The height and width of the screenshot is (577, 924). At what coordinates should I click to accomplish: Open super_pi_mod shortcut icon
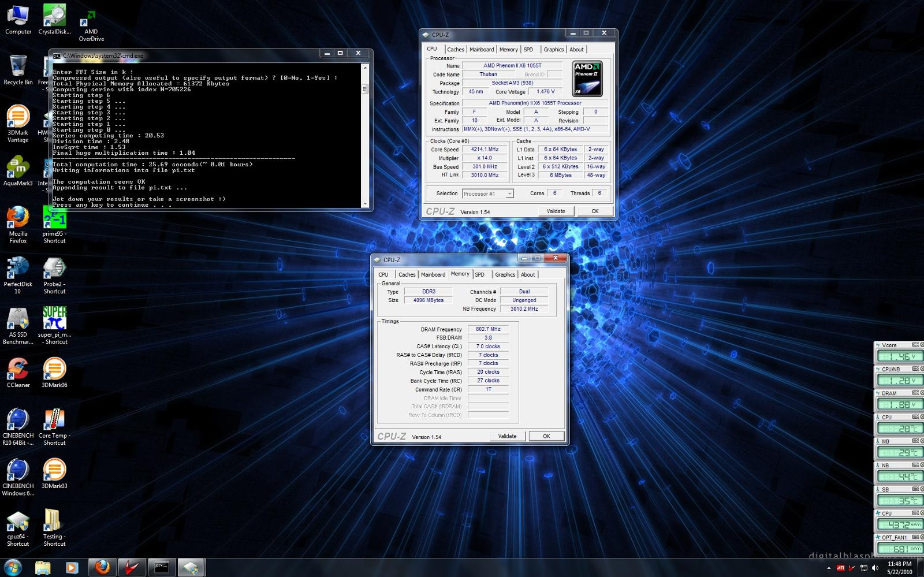(x=54, y=326)
